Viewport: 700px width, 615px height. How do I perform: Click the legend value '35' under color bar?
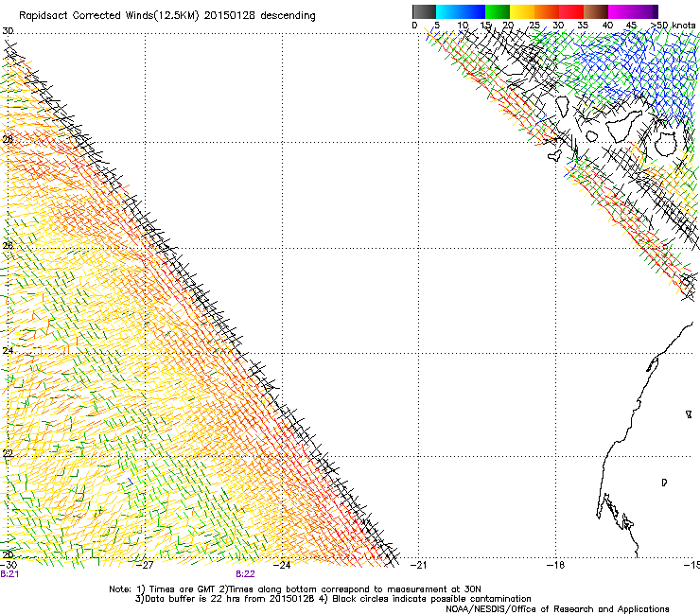583,26
